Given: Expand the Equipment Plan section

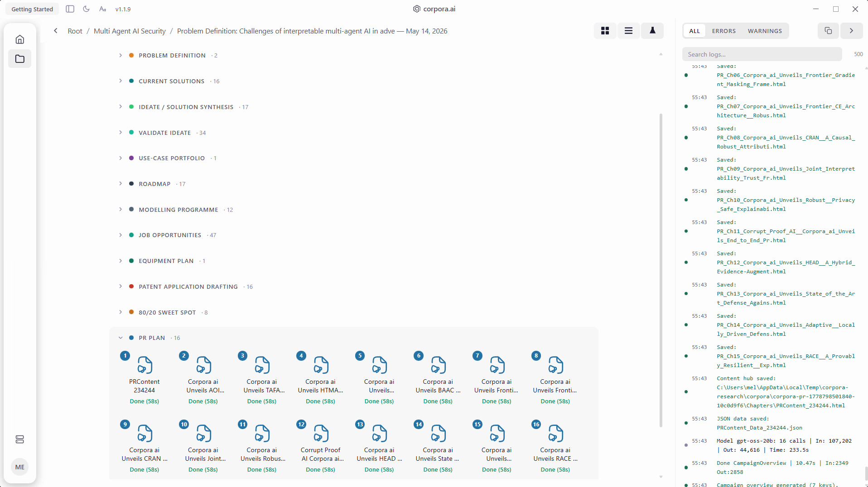Looking at the screenshot, I should tap(121, 261).
